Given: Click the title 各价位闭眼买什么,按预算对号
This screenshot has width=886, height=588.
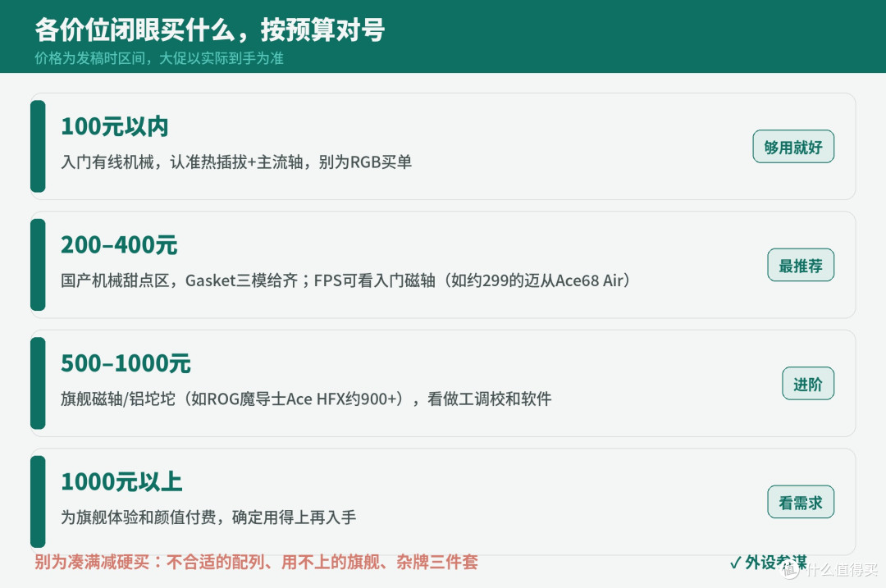Looking at the screenshot, I should [210, 30].
